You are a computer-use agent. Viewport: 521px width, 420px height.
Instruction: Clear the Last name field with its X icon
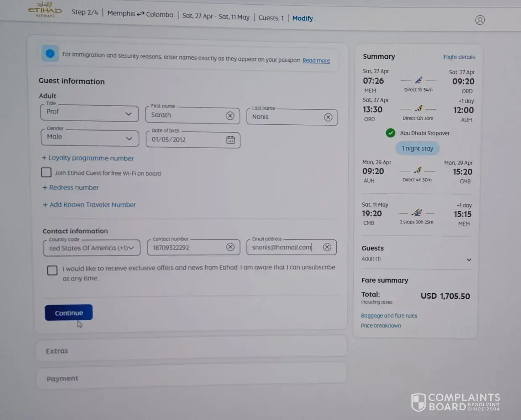click(x=328, y=117)
